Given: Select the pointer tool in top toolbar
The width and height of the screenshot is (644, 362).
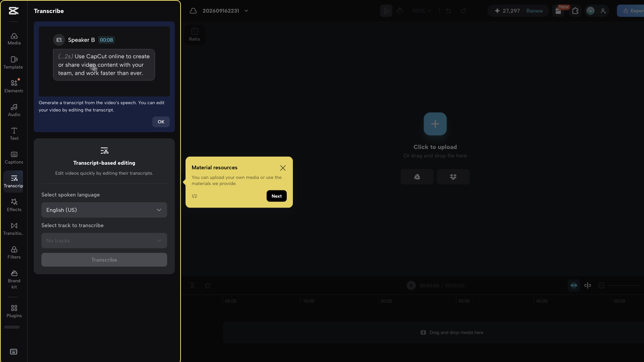Looking at the screenshot, I should [386, 11].
